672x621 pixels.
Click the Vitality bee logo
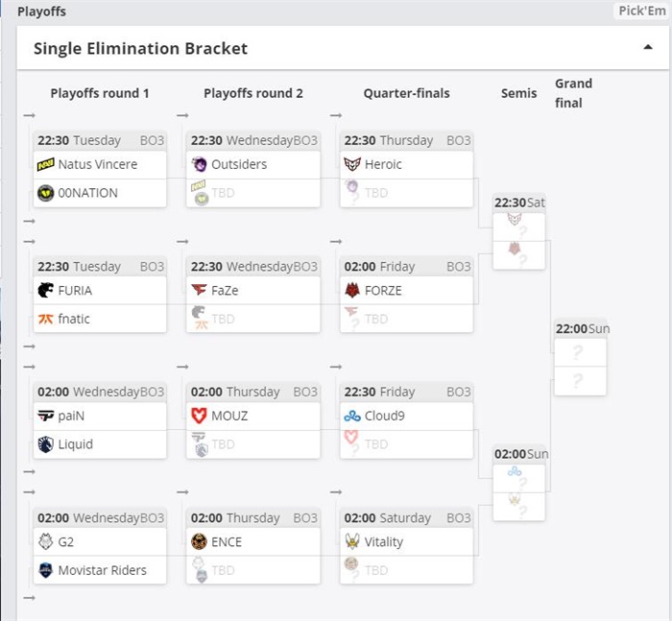tap(352, 541)
